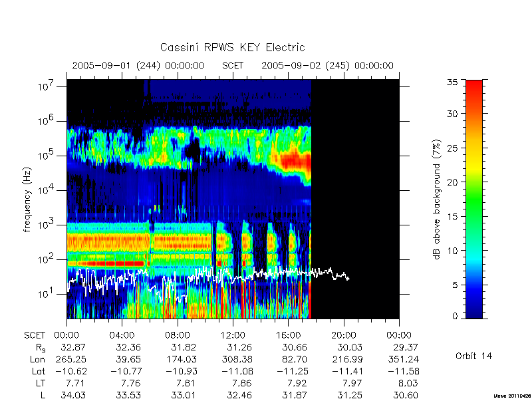Viewport: 532px width, 399px height.
Task: Click the Lat value '-10.62'
Action: (71, 371)
